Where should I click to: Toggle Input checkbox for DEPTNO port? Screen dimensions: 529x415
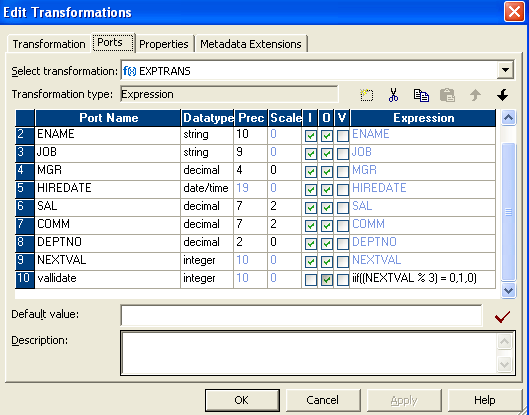point(310,243)
